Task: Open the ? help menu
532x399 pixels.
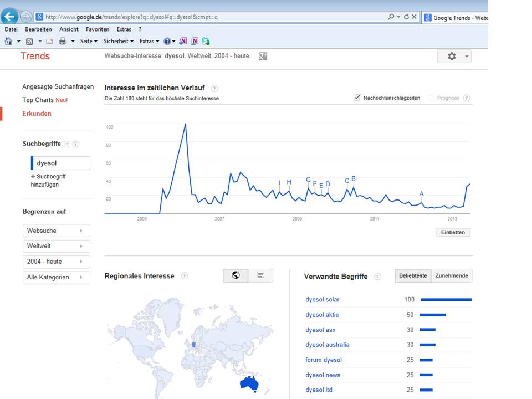Action: 140,29
